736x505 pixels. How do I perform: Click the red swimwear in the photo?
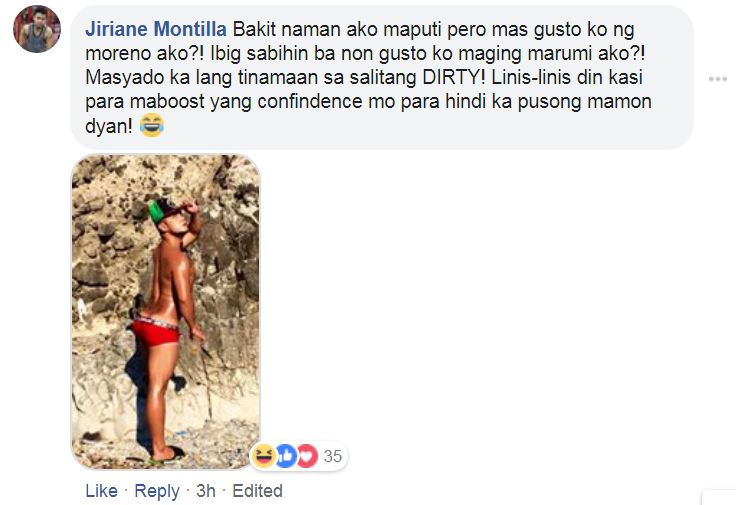[x=156, y=332]
